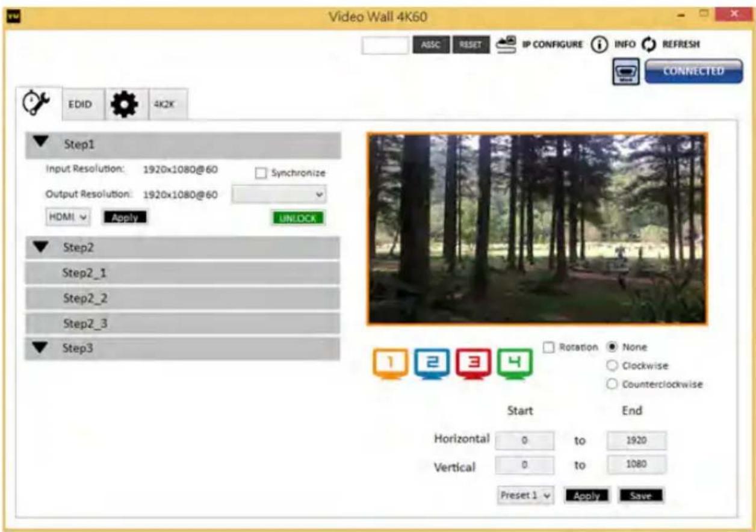Select green monitor 4 icon
This screenshot has height=532, width=756.
click(x=515, y=365)
